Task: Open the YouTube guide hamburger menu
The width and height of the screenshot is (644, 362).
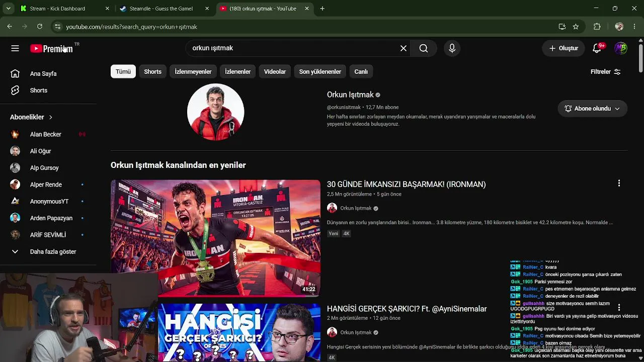Action: (x=15, y=48)
